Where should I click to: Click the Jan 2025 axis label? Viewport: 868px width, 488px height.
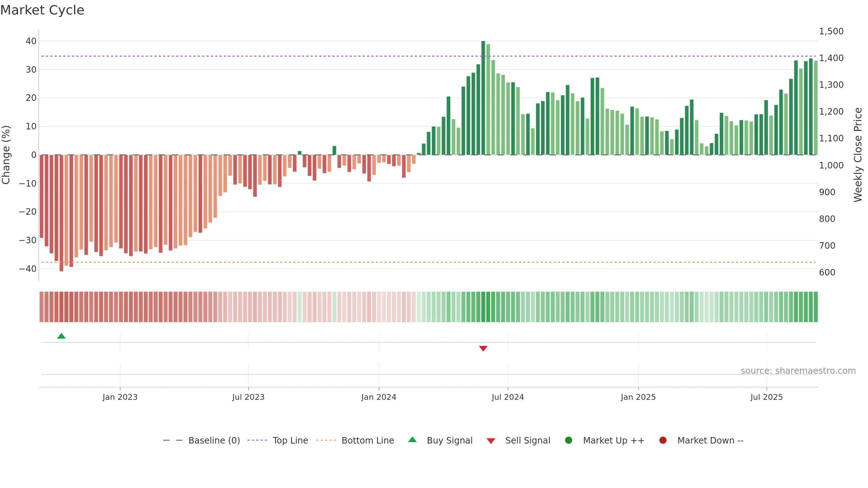coord(638,397)
